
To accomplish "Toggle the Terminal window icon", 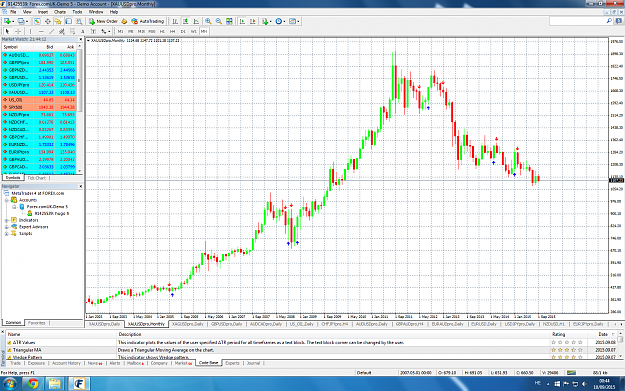I will click(x=69, y=21).
